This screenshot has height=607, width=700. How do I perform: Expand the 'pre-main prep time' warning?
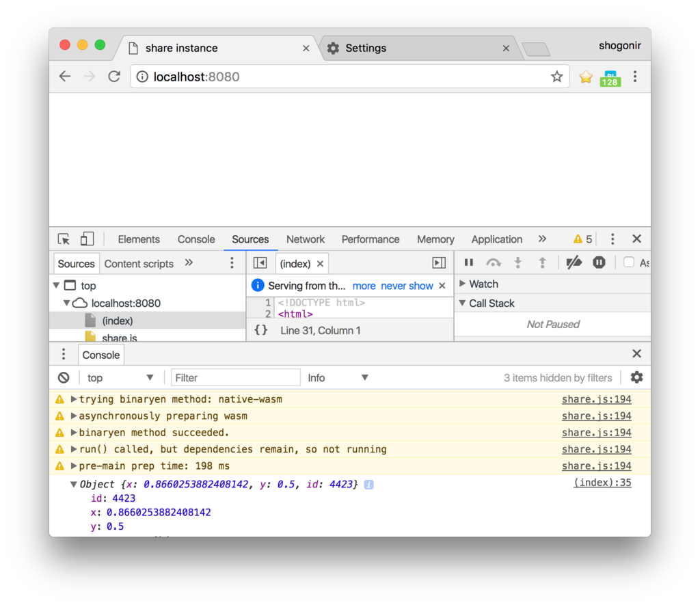(x=74, y=466)
